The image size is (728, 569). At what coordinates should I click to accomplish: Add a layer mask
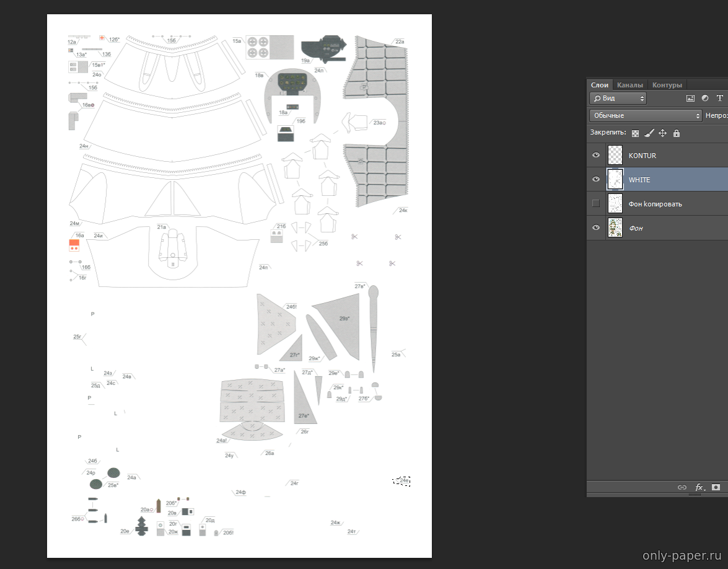coord(716,487)
